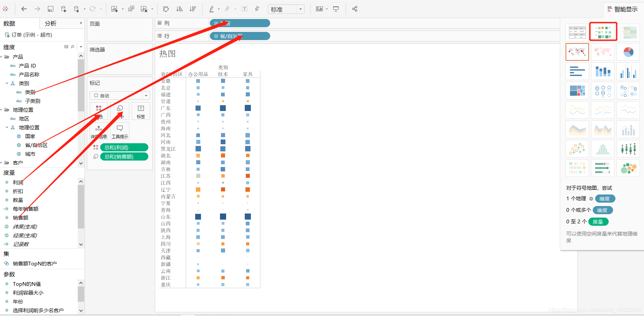This screenshot has height=316, width=644.
Task: Click the dimensions list scrollbar down arrow
Action: click(x=81, y=163)
